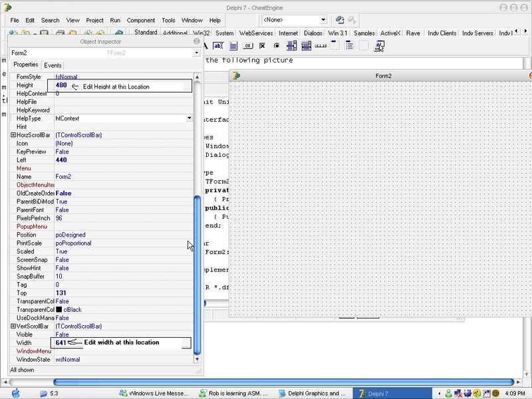Select the ScrollBar component icon

point(321,46)
